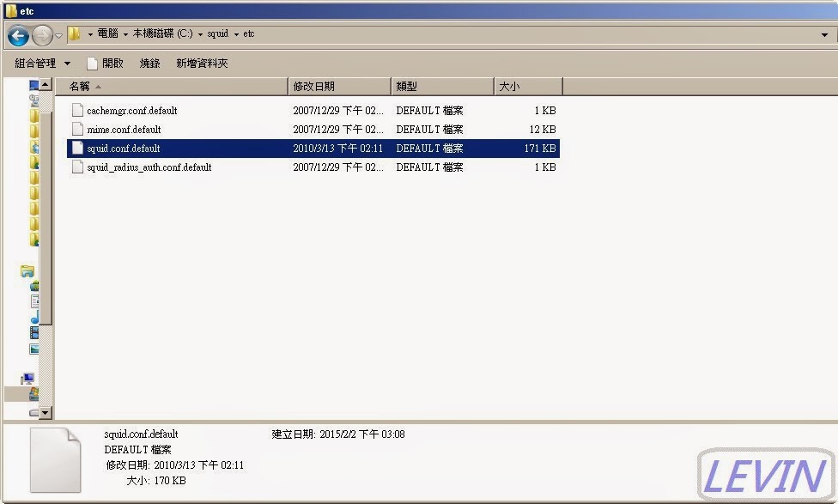Click 大小: 170 KB in the details pane
The height and width of the screenshot is (504, 838).
click(156, 481)
